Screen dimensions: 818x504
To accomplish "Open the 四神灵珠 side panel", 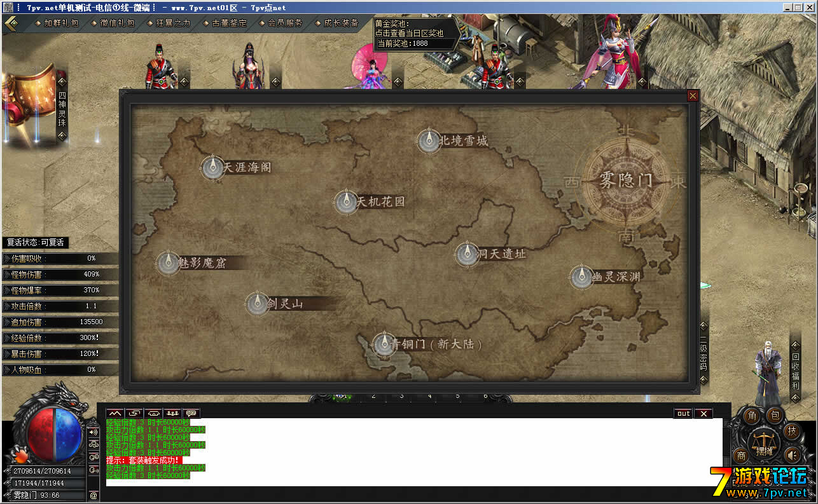I will tap(62, 108).
